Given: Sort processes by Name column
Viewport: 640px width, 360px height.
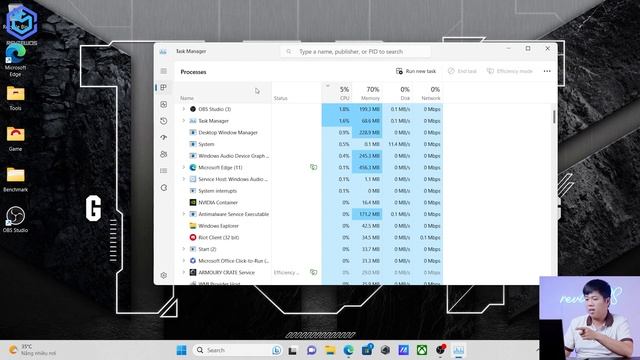Looking at the screenshot, I should tap(223, 93).
